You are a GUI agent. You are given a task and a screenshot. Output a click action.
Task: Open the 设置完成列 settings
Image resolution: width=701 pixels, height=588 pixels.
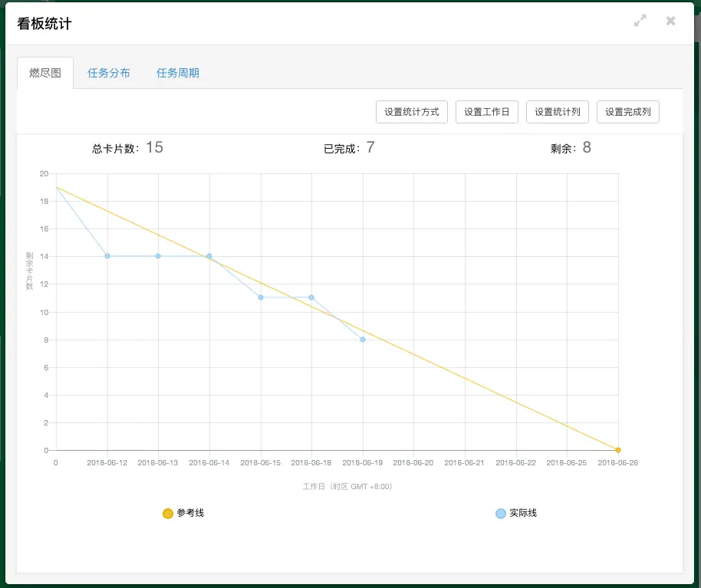[628, 112]
